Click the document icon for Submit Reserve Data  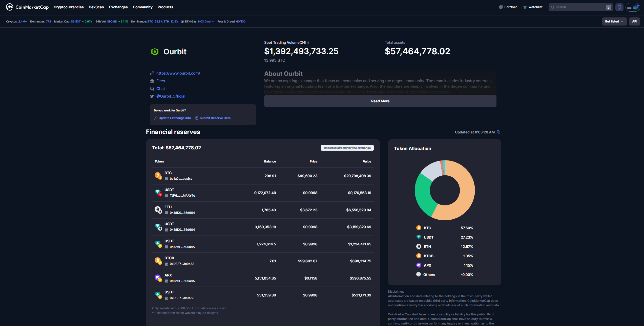coord(197,118)
